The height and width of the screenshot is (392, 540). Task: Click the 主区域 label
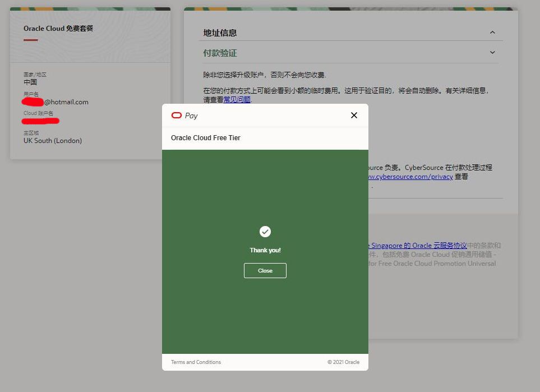pos(31,132)
